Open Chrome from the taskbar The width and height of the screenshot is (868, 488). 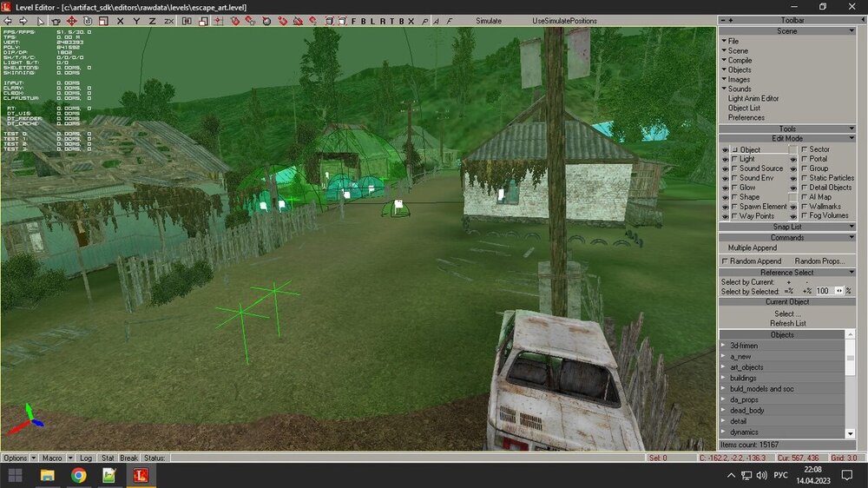(79, 475)
